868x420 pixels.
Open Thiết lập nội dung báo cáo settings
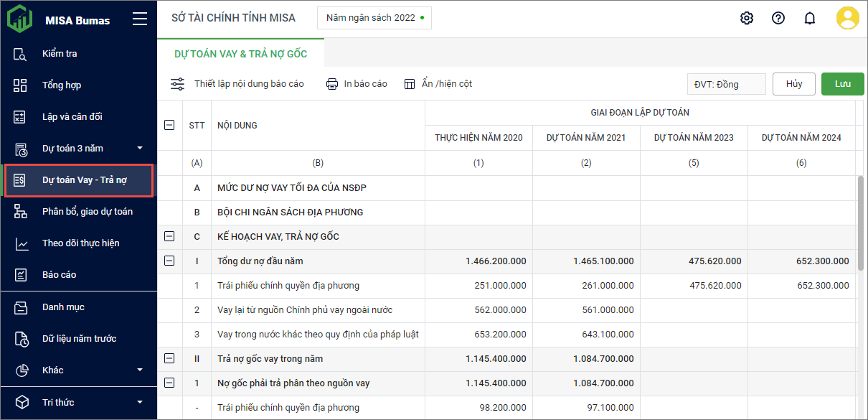[x=237, y=84]
